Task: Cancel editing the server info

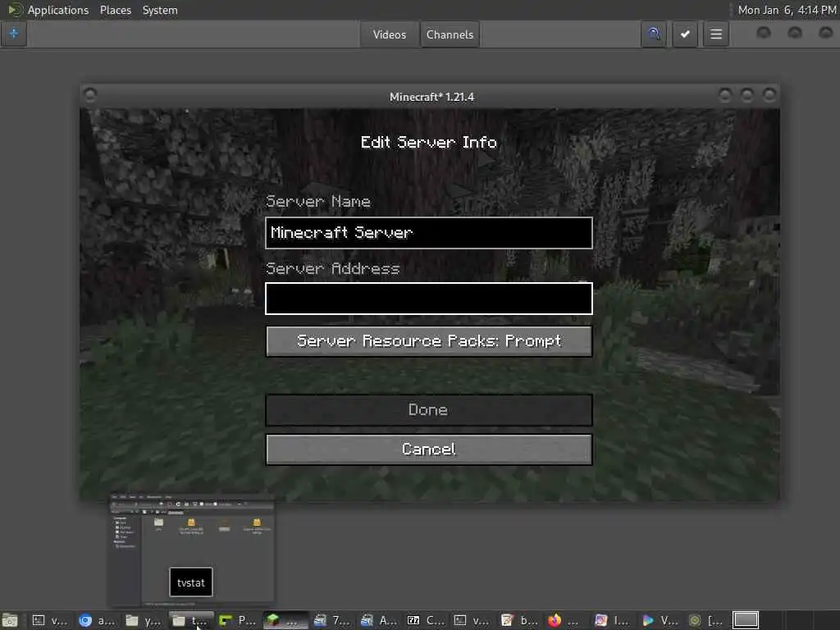Action: (428, 449)
